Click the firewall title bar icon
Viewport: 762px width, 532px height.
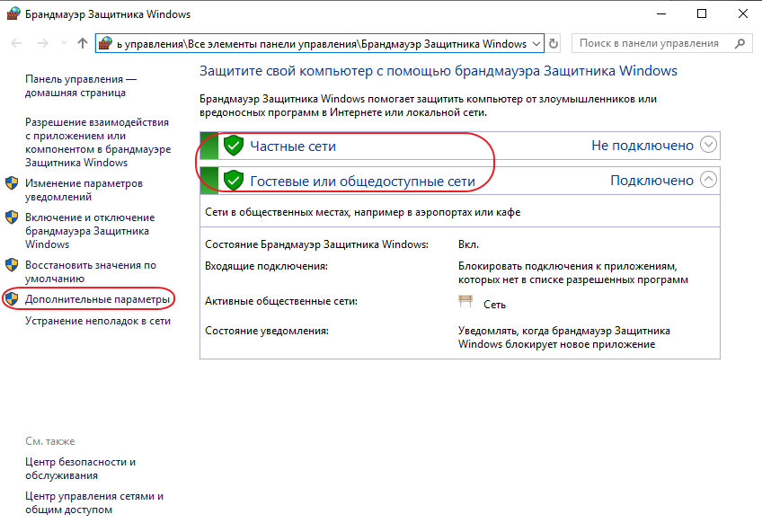coord(13,13)
